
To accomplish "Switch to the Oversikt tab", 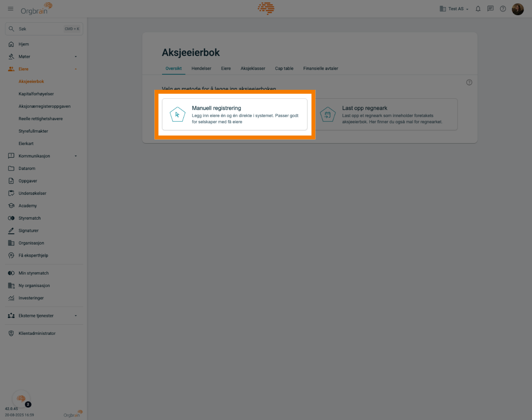I will click(x=173, y=68).
